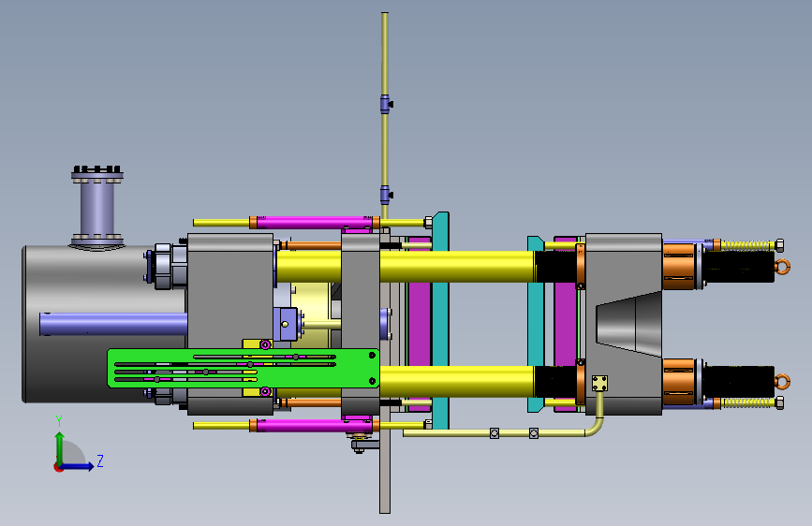Click the green Y axis of the triad
812x526 pixels.
click(x=60, y=448)
